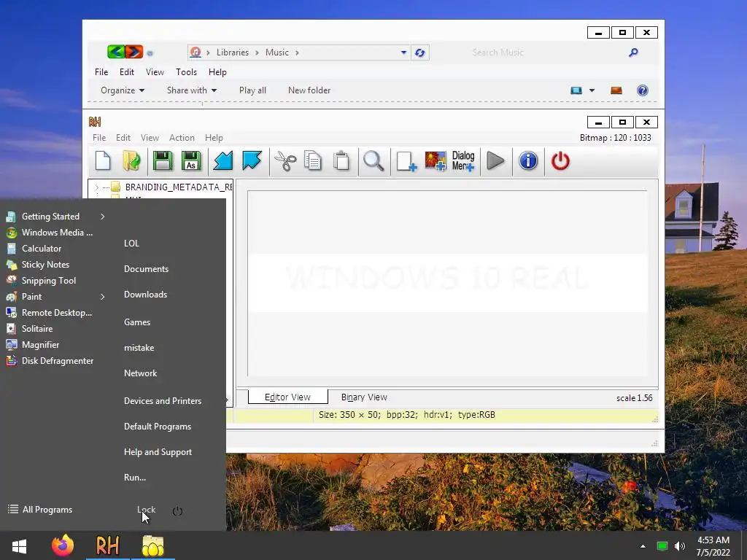This screenshot has width=747, height=560.
Task: Click the blue flag arrow icon
Action: tap(252, 160)
